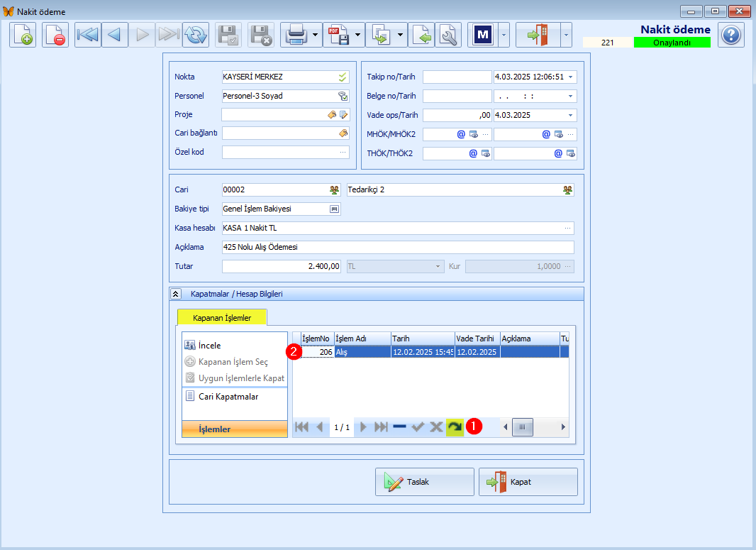Switch to the Kapanan İşlemler tab
The width and height of the screenshot is (756, 550).
pyautogui.click(x=222, y=318)
